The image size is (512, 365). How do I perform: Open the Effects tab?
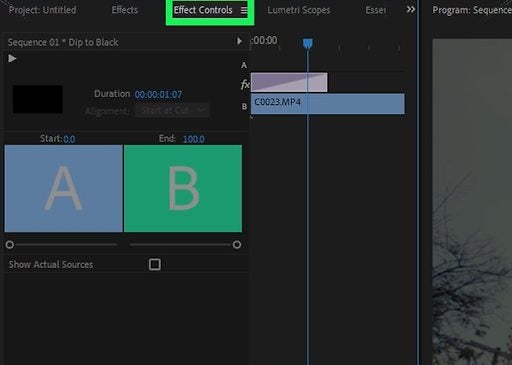pos(125,10)
